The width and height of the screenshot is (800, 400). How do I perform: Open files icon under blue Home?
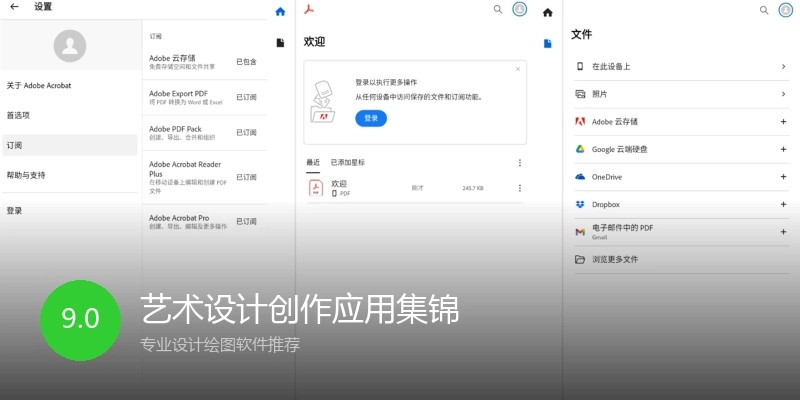point(280,43)
